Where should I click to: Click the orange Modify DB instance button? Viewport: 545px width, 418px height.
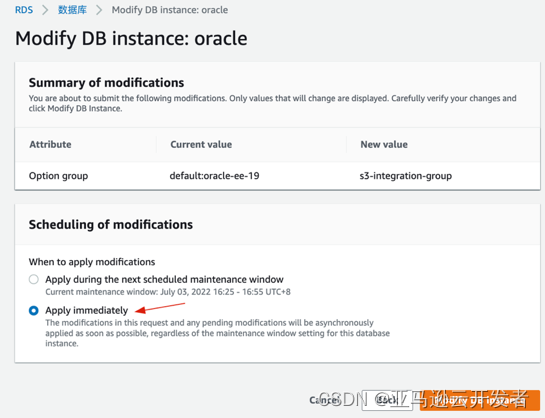[480, 400]
